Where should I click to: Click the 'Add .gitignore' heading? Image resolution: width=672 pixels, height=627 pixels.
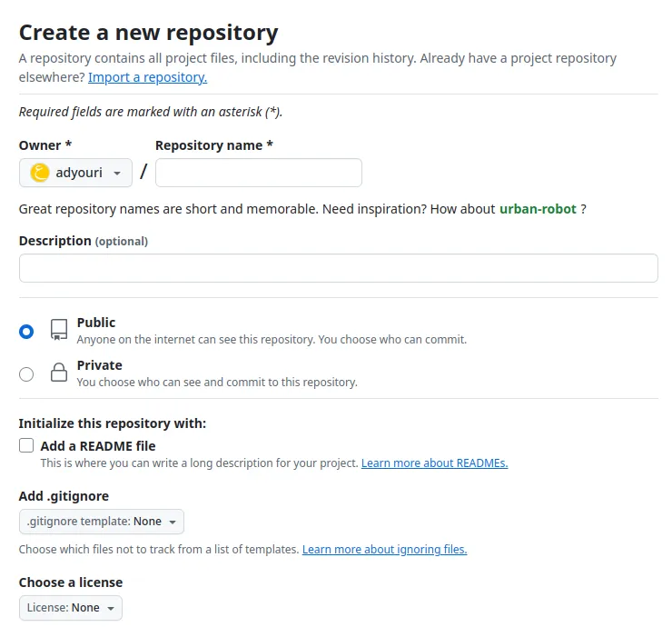64,496
